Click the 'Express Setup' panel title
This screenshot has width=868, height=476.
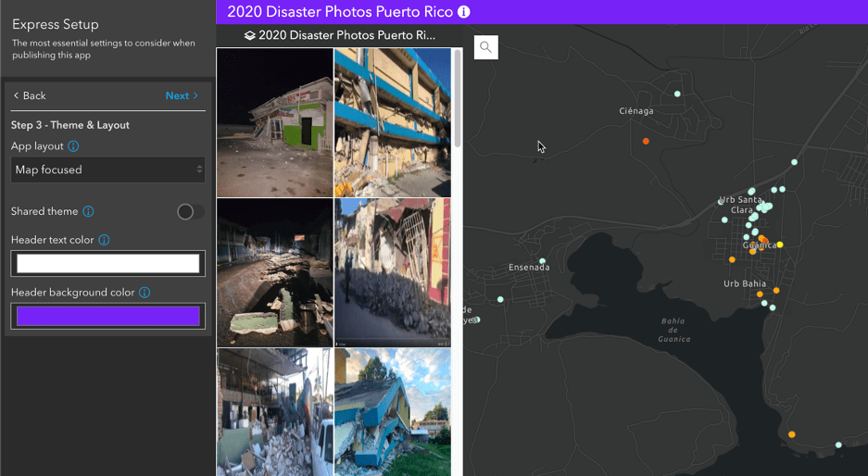pos(56,24)
